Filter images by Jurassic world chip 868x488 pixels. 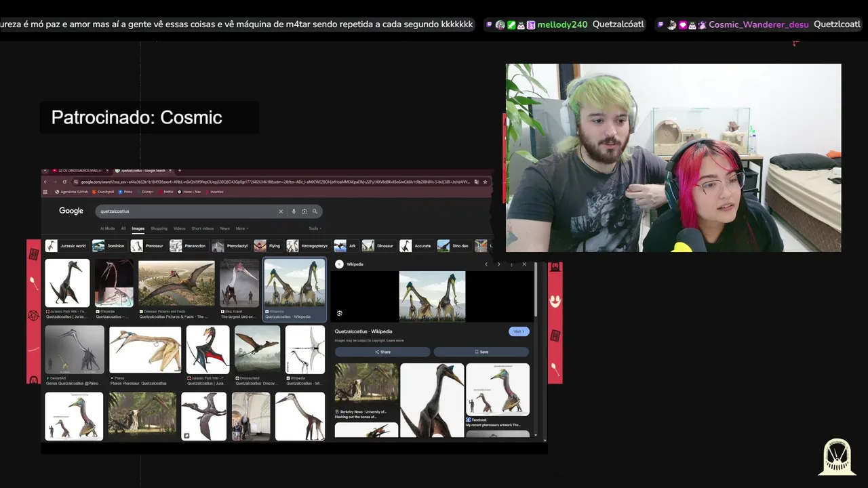(66, 246)
